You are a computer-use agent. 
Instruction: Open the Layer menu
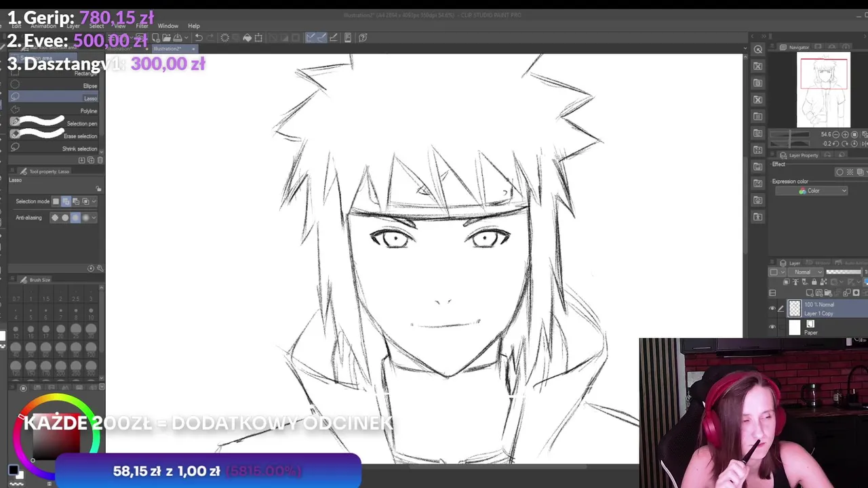(x=73, y=26)
